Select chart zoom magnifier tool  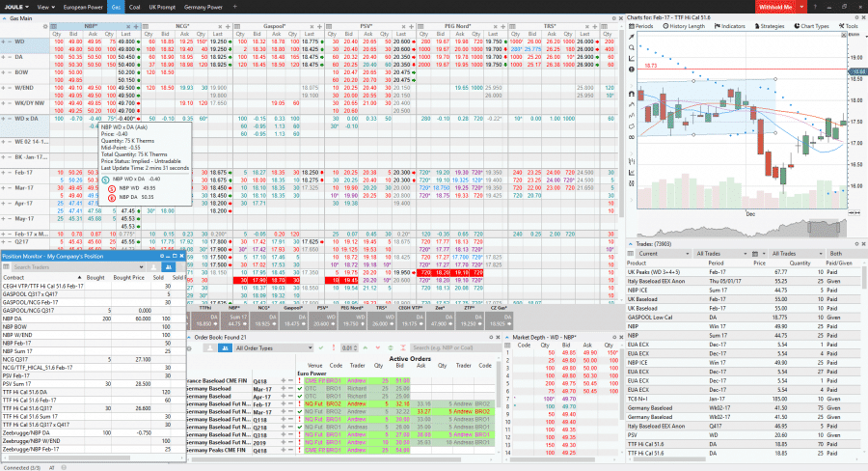(632, 47)
